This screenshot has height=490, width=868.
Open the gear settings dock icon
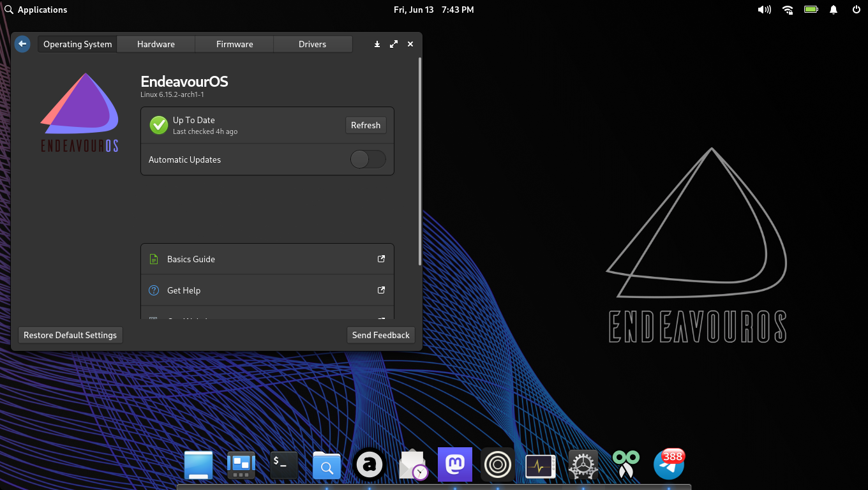click(583, 465)
